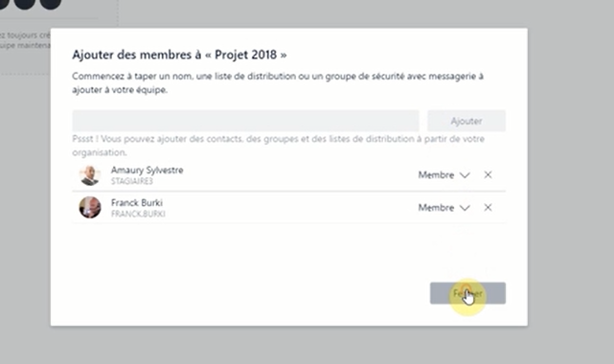Focus the member name search field
This screenshot has height=364, width=614.
pyautogui.click(x=245, y=121)
